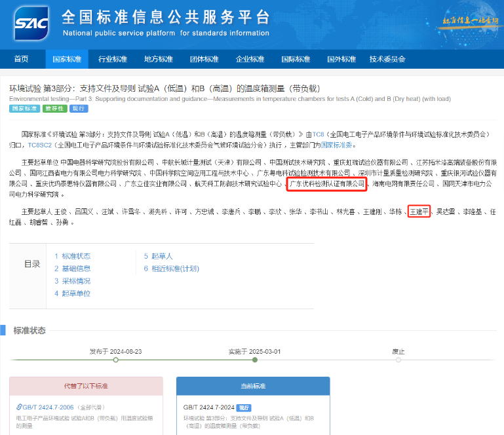Click the 现行 tag under the title
Viewport: 504px width, 435px height.
pos(79,108)
